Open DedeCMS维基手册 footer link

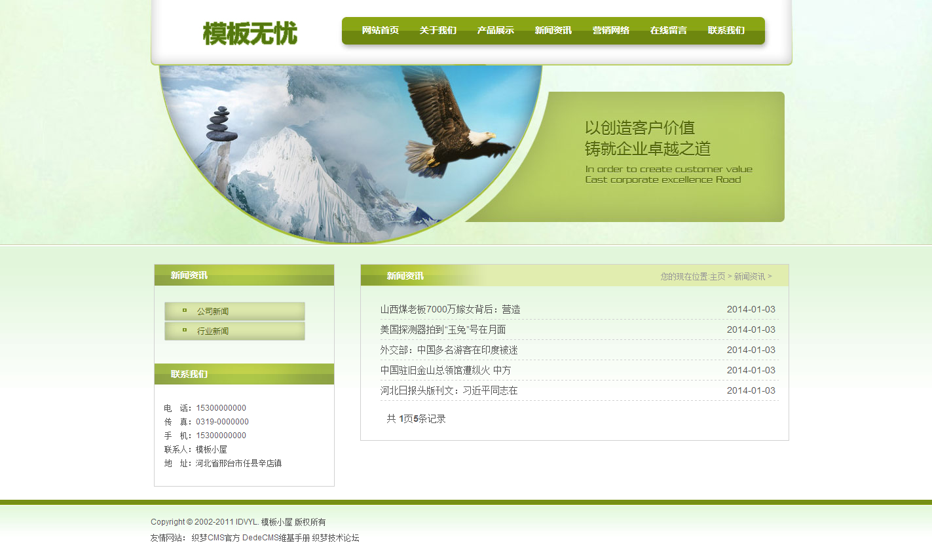point(276,538)
